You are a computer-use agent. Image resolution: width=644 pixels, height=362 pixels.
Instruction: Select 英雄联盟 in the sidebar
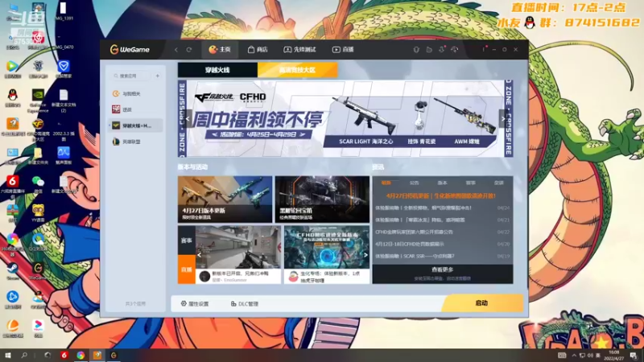(135, 142)
